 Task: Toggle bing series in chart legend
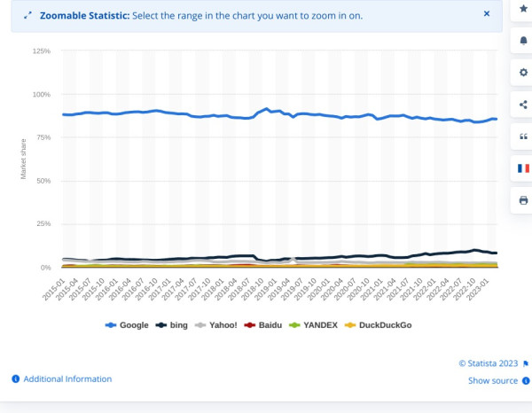(172, 325)
